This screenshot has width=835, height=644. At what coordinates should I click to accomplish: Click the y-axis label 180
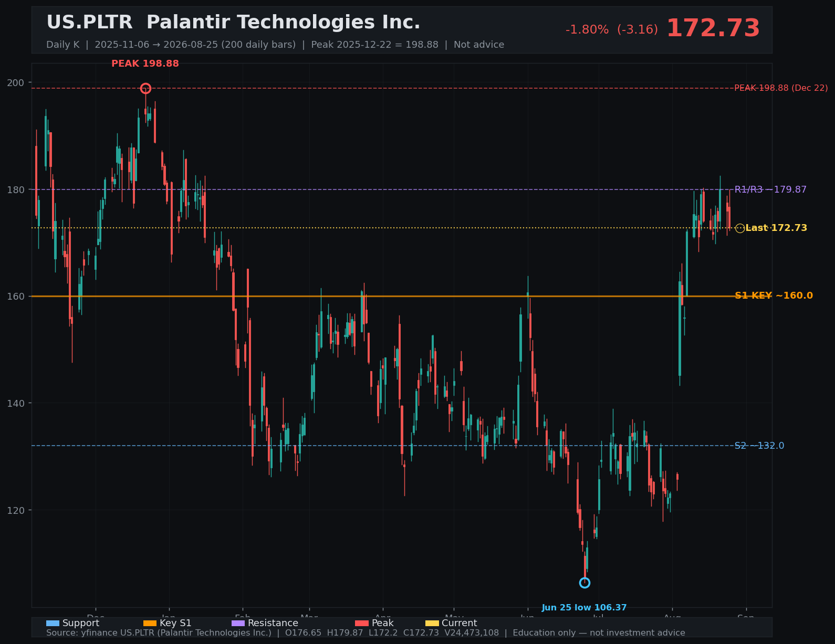click(16, 189)
